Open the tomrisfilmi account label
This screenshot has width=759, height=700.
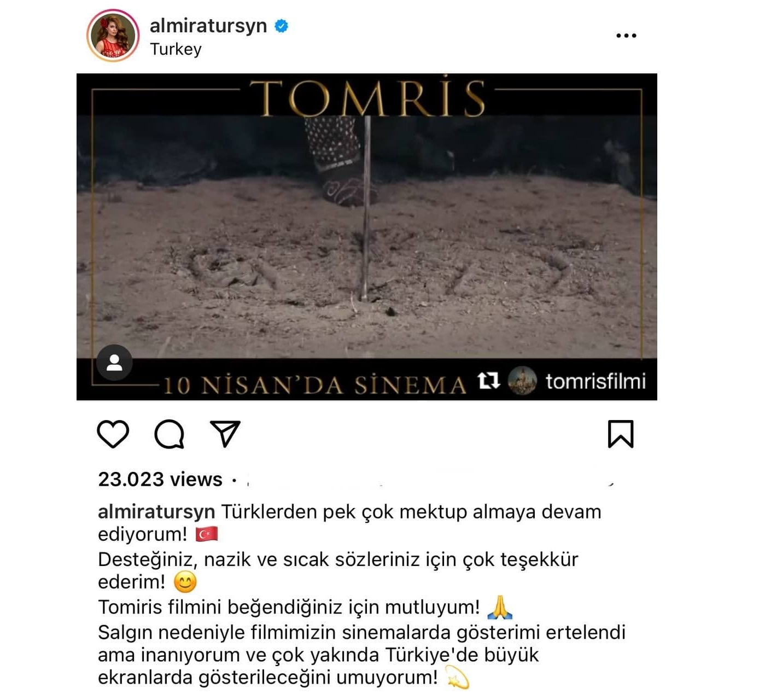tap(595, 381)
